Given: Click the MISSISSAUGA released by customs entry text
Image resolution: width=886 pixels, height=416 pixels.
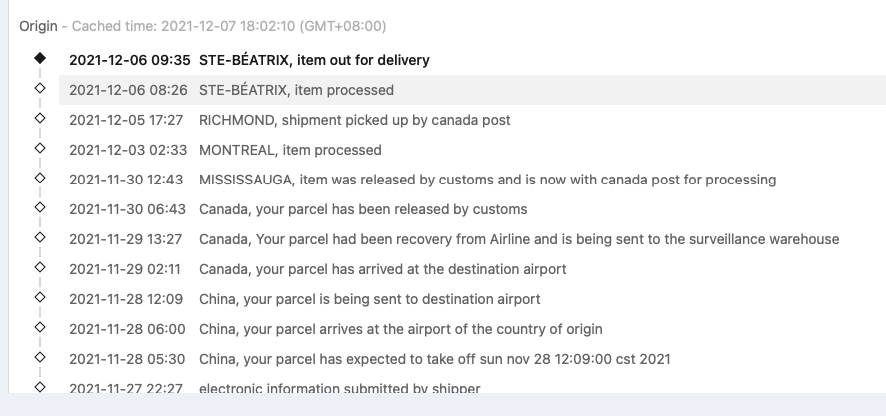Looking at the screenshot, I should 488,180.
